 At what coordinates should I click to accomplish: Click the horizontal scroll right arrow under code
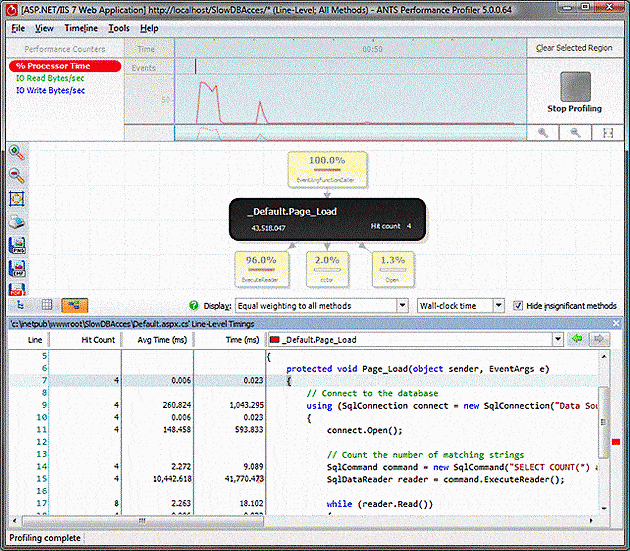(591, 520)
